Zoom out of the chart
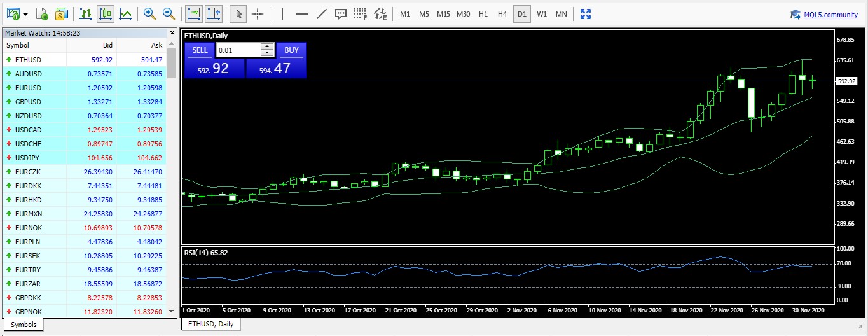The width and height of the screenshot is (868, 336). point(169,13)
